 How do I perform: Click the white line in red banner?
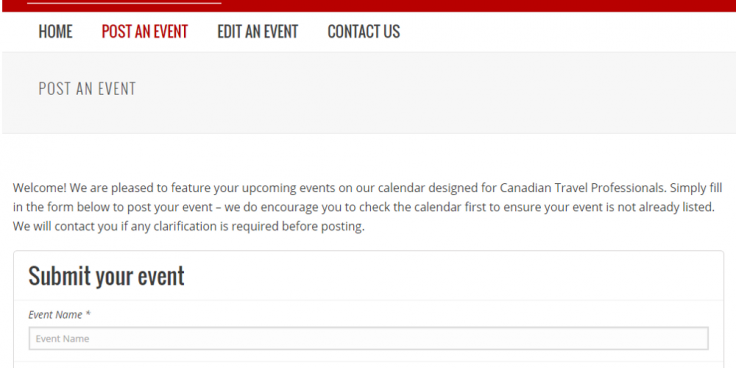pos(124,3)
